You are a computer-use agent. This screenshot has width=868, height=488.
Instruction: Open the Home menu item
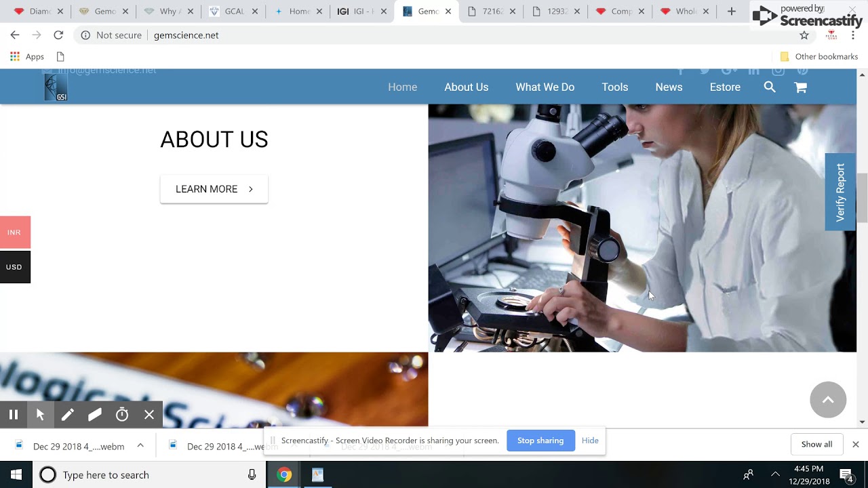[403, 87]
